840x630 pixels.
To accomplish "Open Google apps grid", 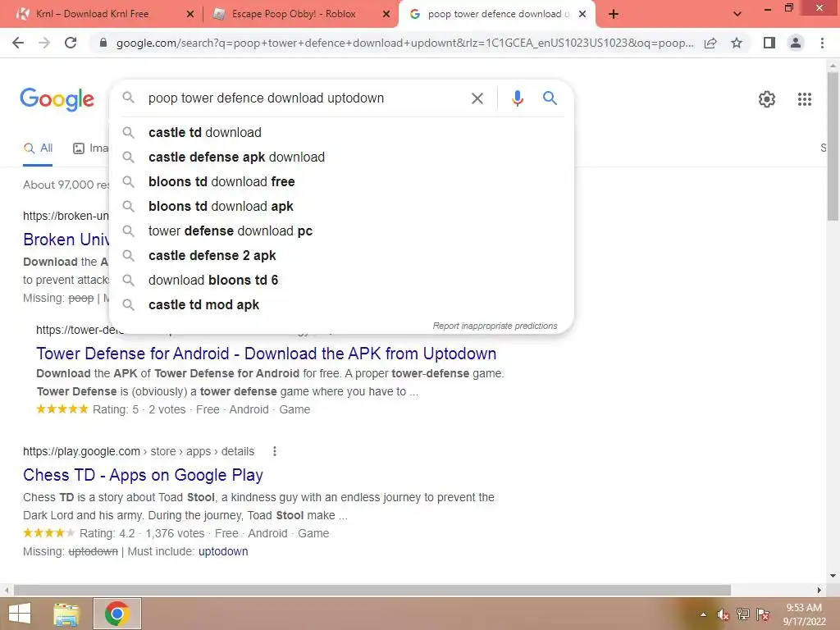I will point(804,99).
